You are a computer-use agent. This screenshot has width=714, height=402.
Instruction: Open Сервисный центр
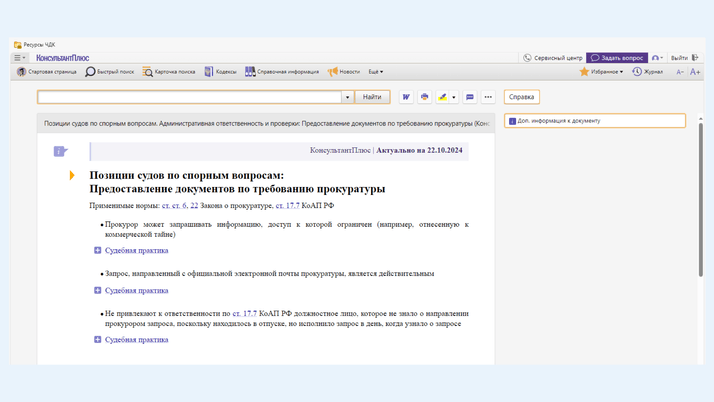point(553,58)
